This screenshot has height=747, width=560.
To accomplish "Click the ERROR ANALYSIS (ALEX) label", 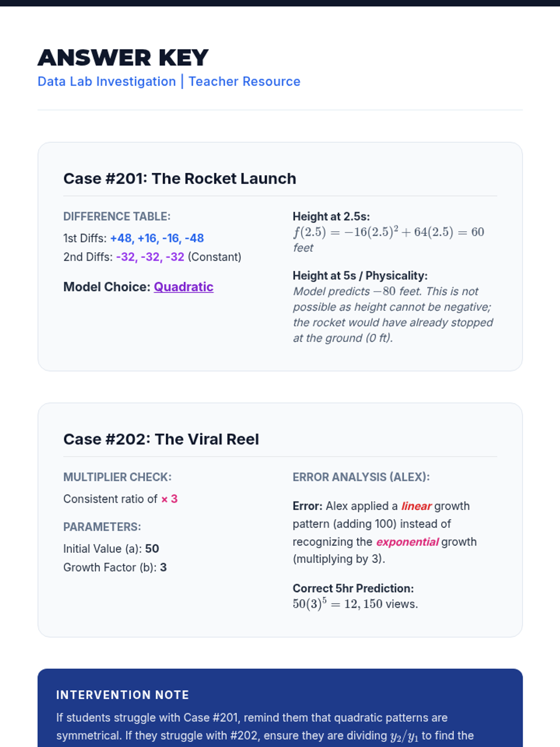I will click(361, 477).
